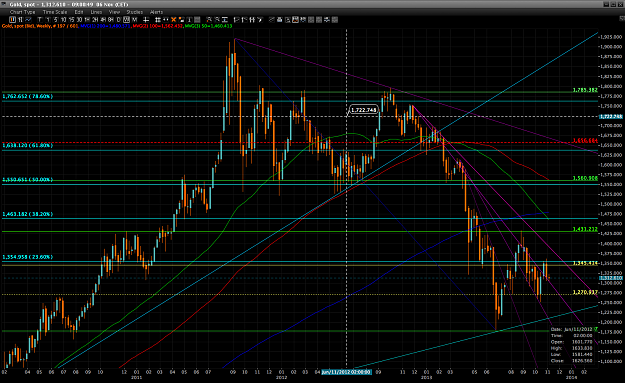The width and height of the screenshot is (625, 383).
Task: Click the print chart icon
Action: [x=279, y=20]
